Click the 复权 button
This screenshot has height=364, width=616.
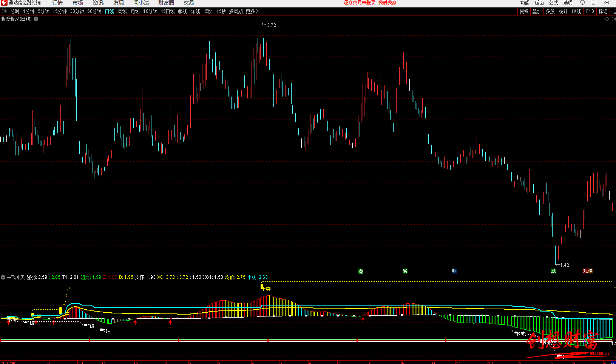point(524,11)
